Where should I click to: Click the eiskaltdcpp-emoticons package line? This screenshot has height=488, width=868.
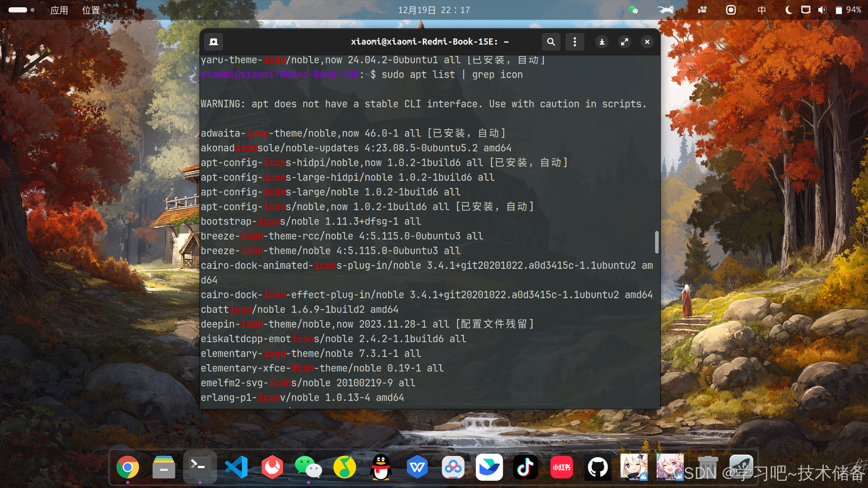333,339
